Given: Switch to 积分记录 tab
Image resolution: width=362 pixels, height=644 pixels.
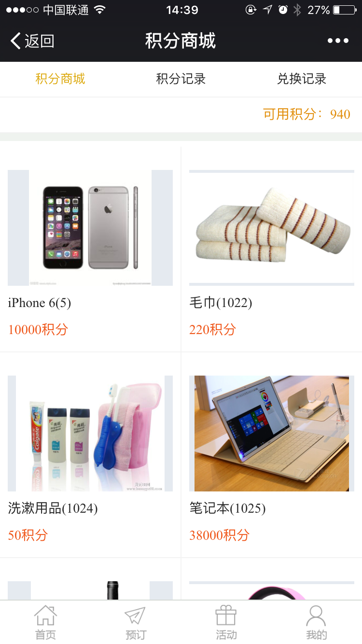Looking at the screenshot, I should coord(181,79).
